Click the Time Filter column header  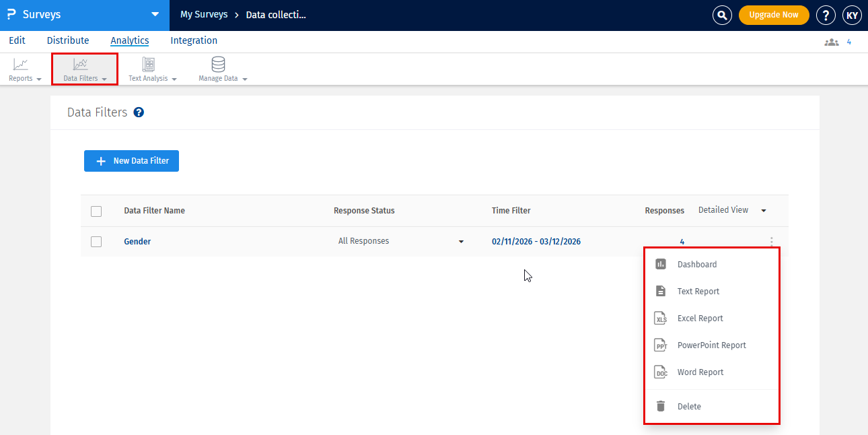[x=511, y=210]
